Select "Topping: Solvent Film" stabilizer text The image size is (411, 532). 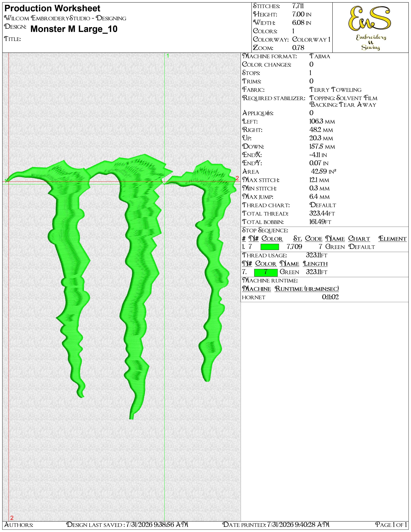point(343,98)
